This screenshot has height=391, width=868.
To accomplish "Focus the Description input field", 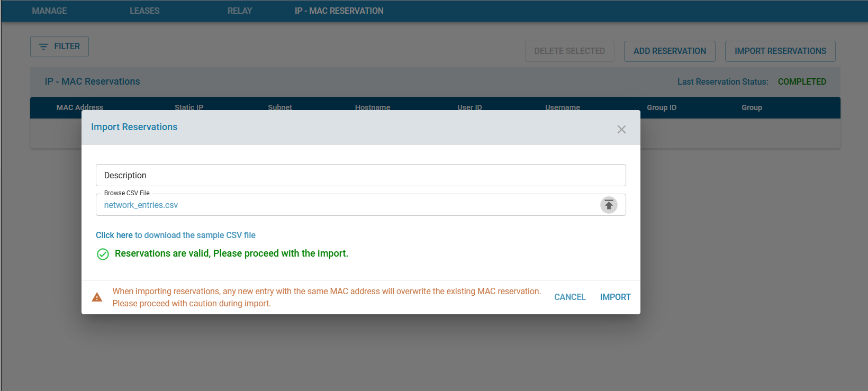I will click(x=361, y=175).
